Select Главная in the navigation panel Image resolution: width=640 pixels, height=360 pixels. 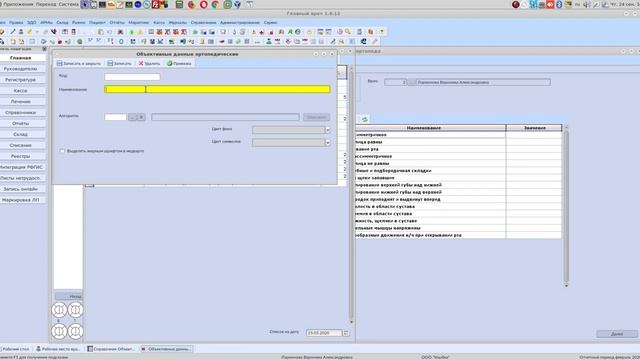click(21, 58)
